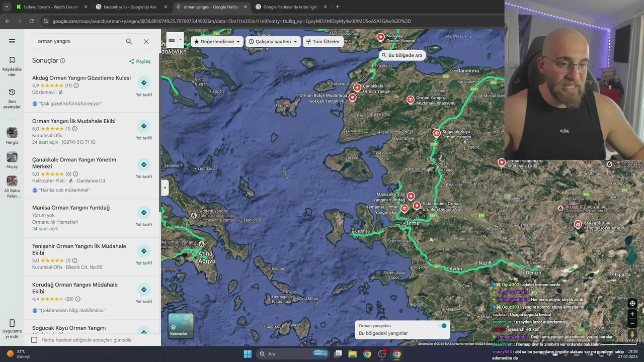Toggle the Orman yangınları wildfire layer switch
Viewport: 644px width, 362px height.
click(x=443, y=326)
